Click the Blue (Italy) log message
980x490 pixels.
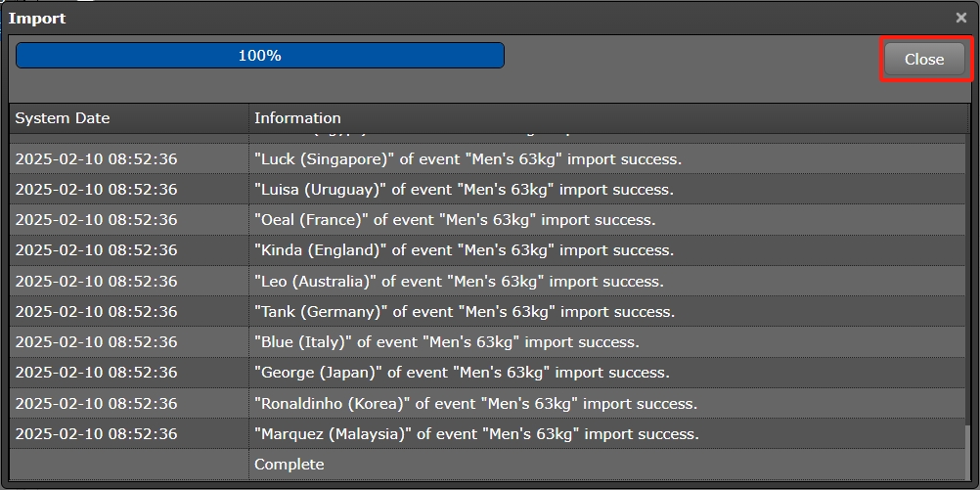[447, 342]
